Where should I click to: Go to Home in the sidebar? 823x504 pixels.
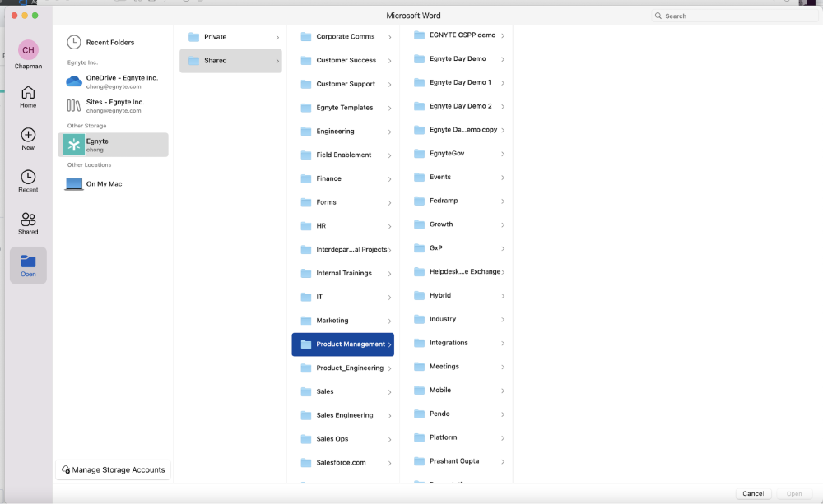click(x=28, y=97)
